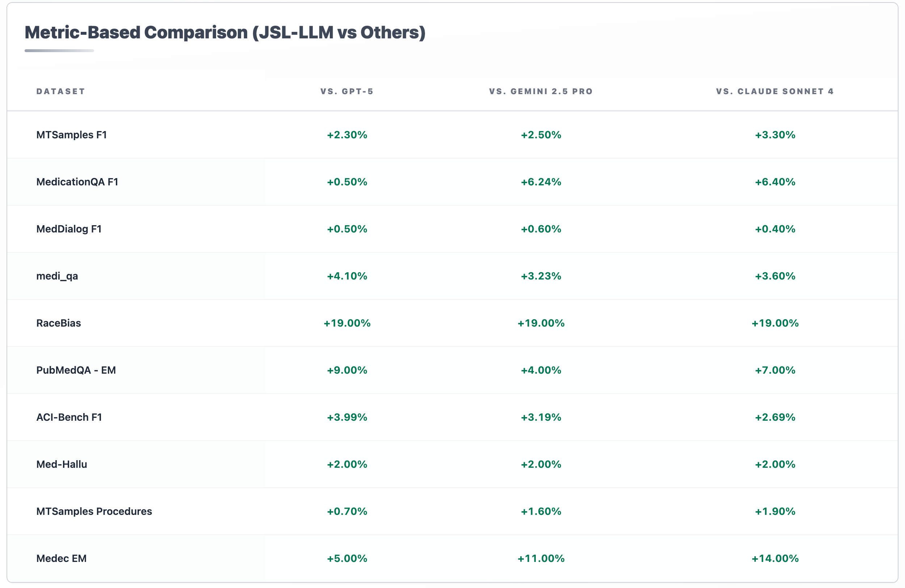Click the Metric-Based Comparison title
Image resolution: width=905 pixels, height=588 pixels.
(x=224, y=32)
